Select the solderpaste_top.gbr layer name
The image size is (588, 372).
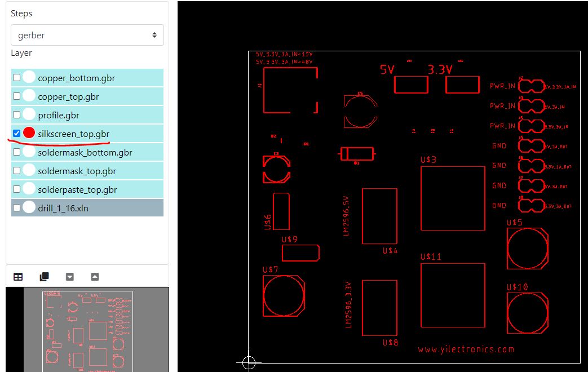point(78,189)
